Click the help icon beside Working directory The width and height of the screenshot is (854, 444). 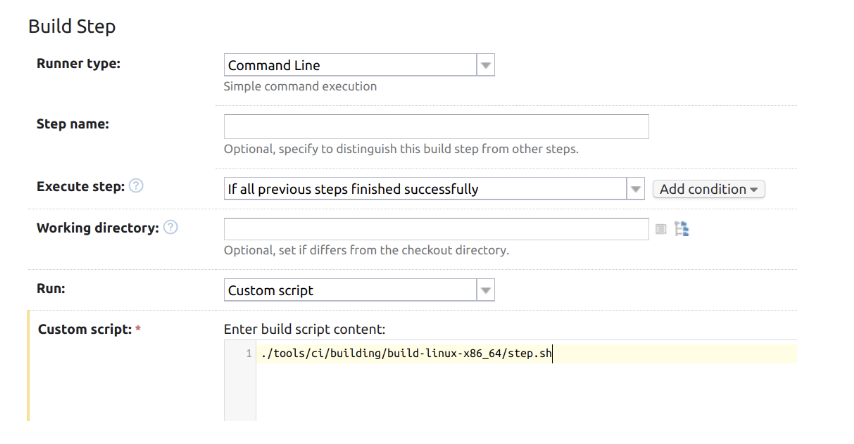pyautogui.click(x=171, y=228)
